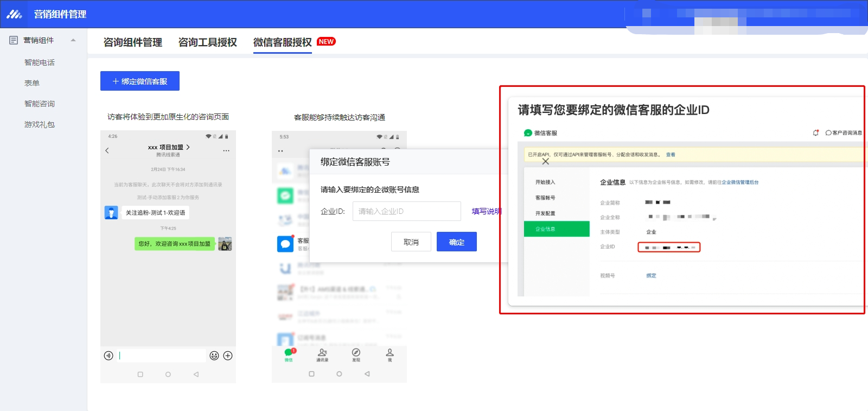
Task: Click the app logo in the header
Action: coord(15,14)
